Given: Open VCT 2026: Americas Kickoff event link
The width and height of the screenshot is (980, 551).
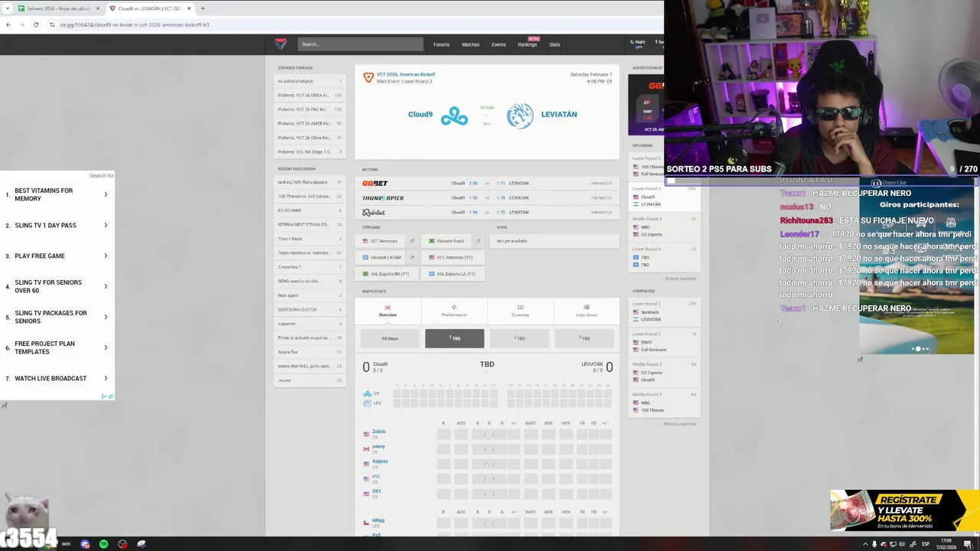Looking at the screenshot, I should pyautogui.click(x=406, y=74).
